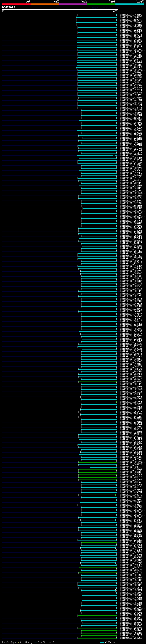Select hit UniRef100_P83484
146x644 pixels.
point(131,87)
